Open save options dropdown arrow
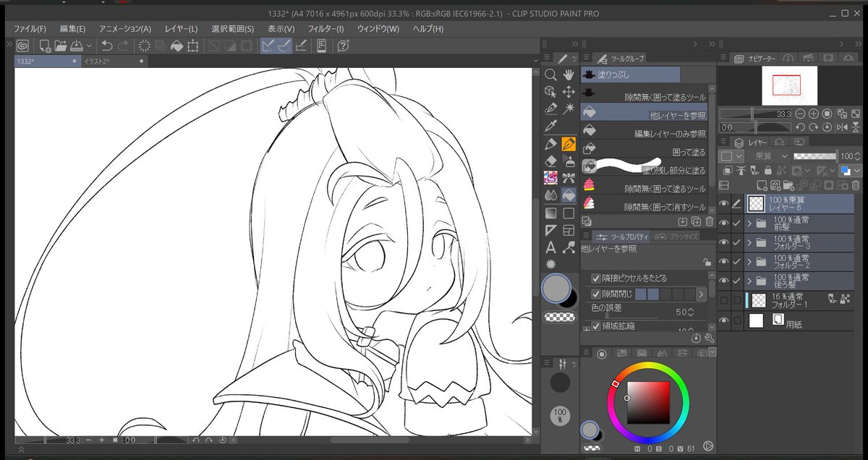868x460 pixels. point(89,46)
